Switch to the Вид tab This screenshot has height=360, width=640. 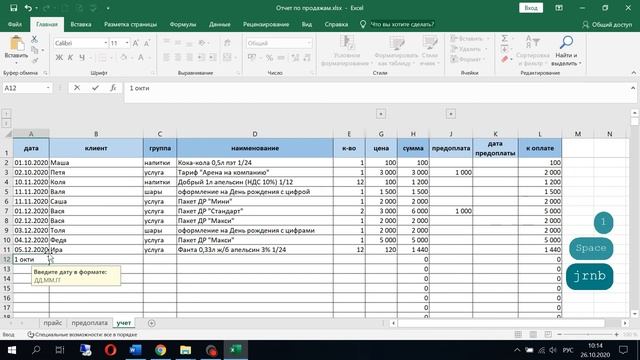tap(307, 24)
